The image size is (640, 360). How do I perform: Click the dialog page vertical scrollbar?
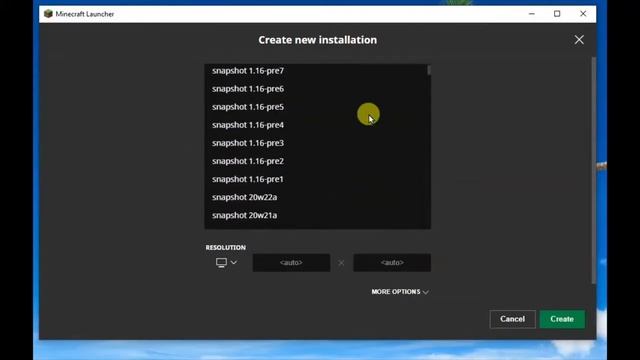(593, 170)
